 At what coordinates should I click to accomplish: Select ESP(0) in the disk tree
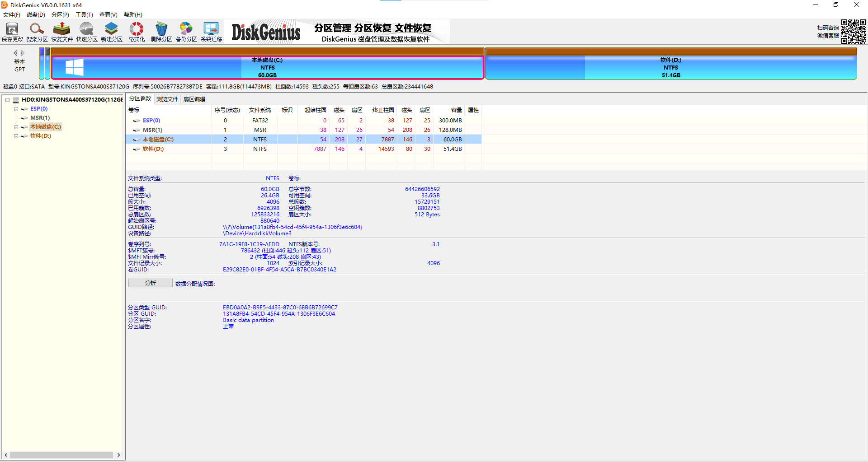point(39,109)
